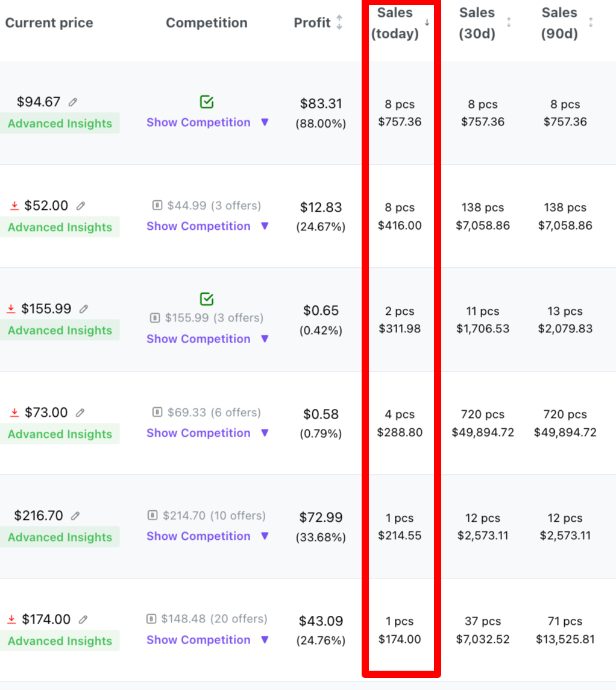
Task: Click the edit pencil next to $73.00
Action: 80,413
